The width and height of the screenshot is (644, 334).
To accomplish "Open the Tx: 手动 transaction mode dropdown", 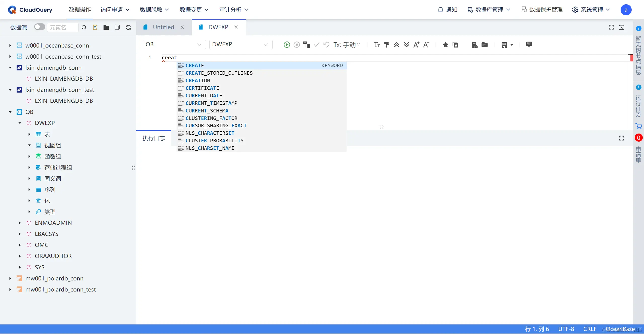I will pos(347,45).
